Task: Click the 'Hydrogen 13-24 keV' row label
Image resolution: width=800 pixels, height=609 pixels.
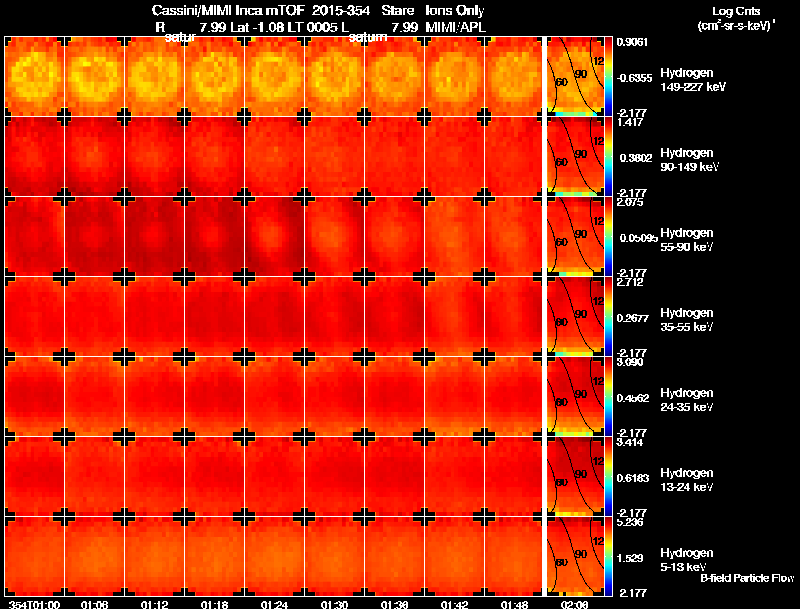Action: pos(687,480)
